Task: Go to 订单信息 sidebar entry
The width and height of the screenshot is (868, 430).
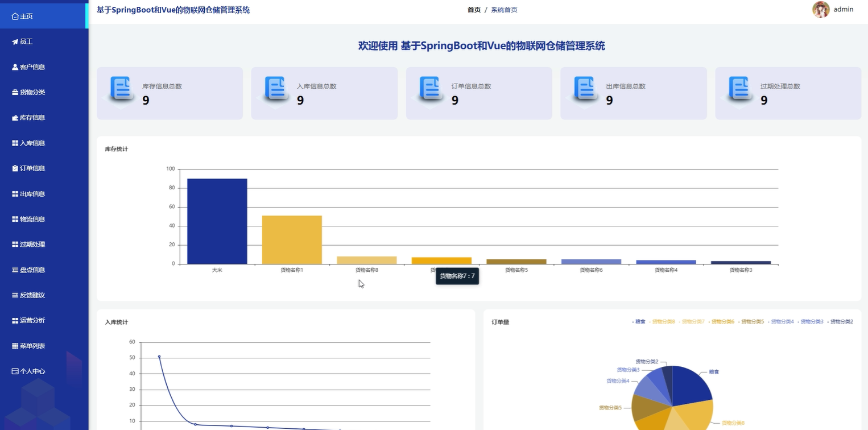Action: click(44, 168)
